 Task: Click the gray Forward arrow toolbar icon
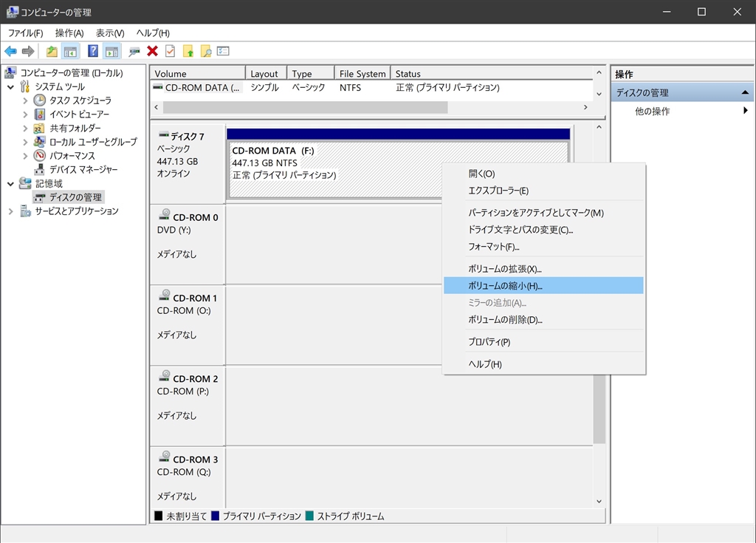pos(29,51)
